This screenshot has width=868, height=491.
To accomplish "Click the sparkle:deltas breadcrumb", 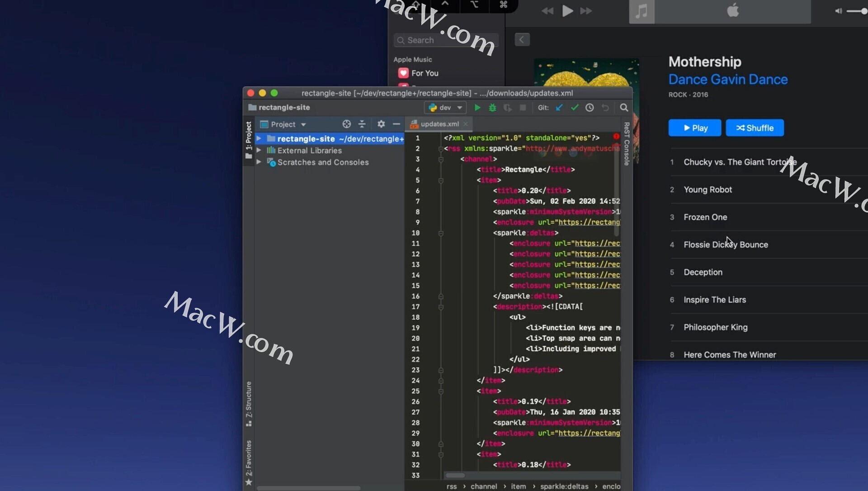I will click(x=564, y=486).
